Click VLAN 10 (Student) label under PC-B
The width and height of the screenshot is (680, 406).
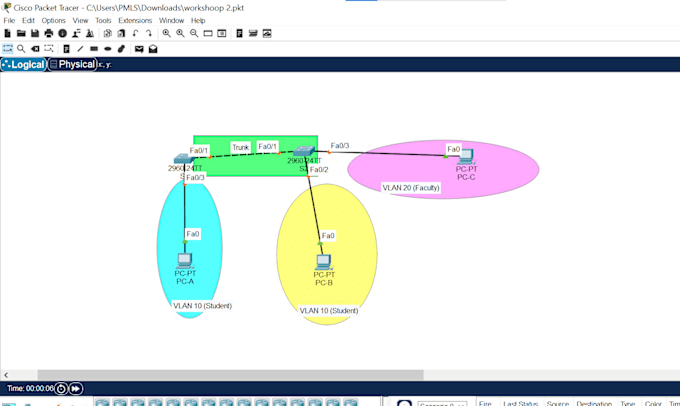click(329, 311)
